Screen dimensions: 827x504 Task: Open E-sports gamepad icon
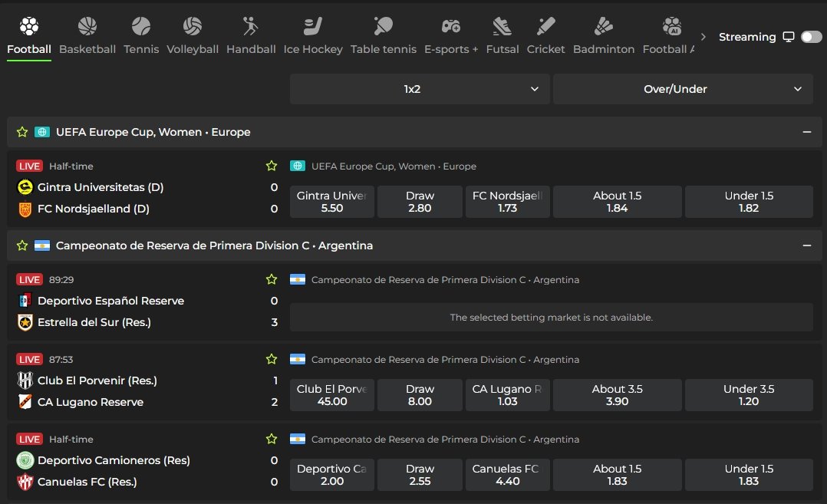click(451, 27)
